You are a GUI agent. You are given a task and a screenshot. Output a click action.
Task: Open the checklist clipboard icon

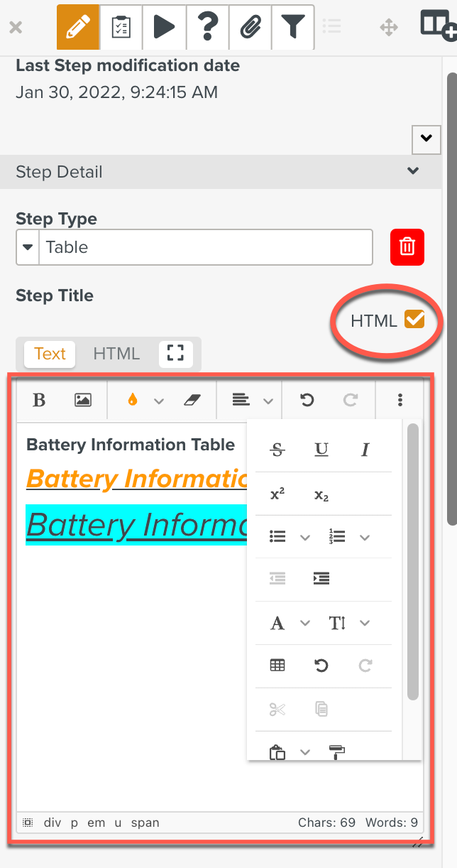point(121,27)
